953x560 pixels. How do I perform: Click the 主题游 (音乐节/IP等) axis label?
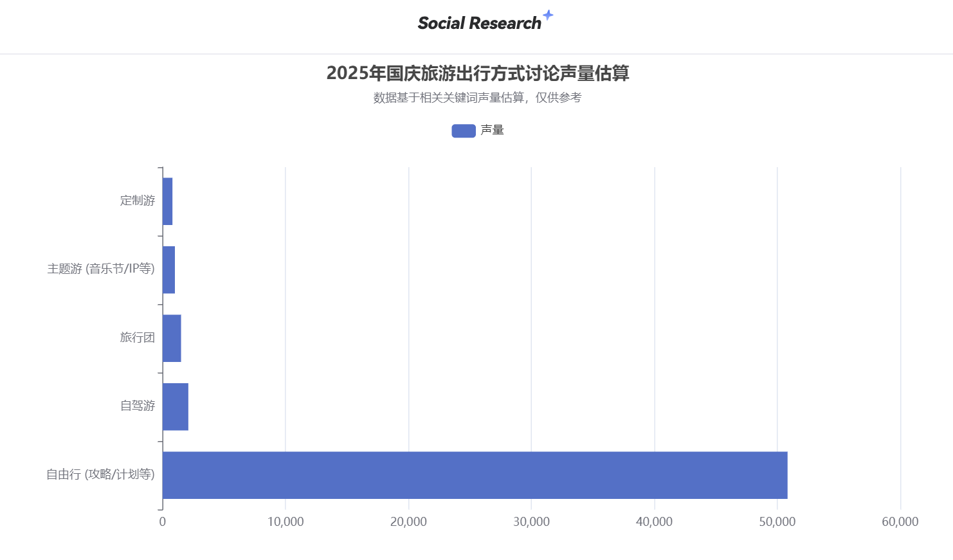[x=101, y=269]
